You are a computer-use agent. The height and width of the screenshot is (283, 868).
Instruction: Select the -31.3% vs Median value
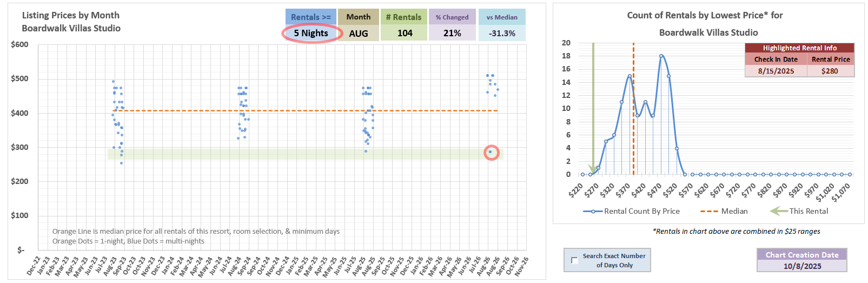[x=502, y=33]
